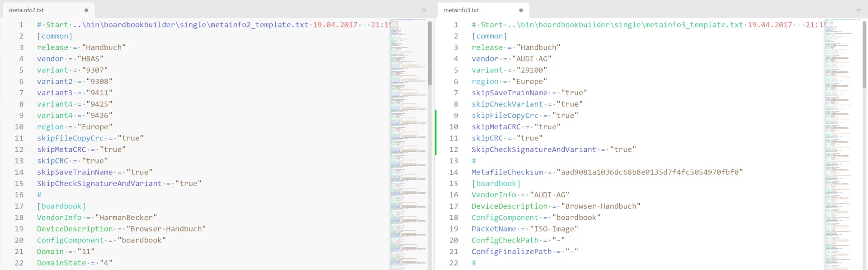868x270 pixels.
Task: Click DomainState = "4" line
Action: [75, 263]
